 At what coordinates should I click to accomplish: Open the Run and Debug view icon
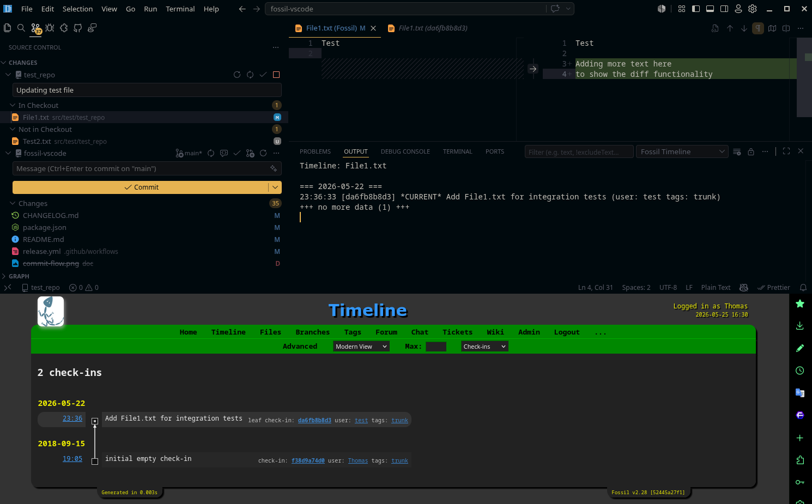click(x=50, y=28)
